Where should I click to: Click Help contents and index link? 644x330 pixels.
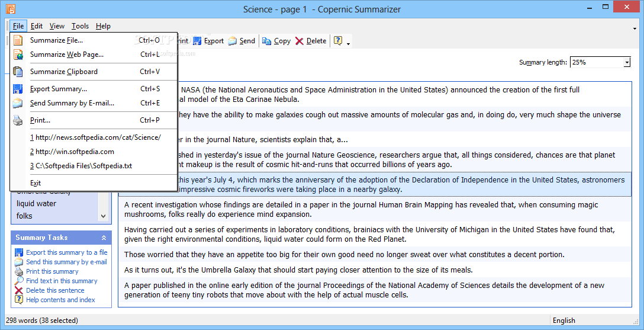tap(60, 300)
